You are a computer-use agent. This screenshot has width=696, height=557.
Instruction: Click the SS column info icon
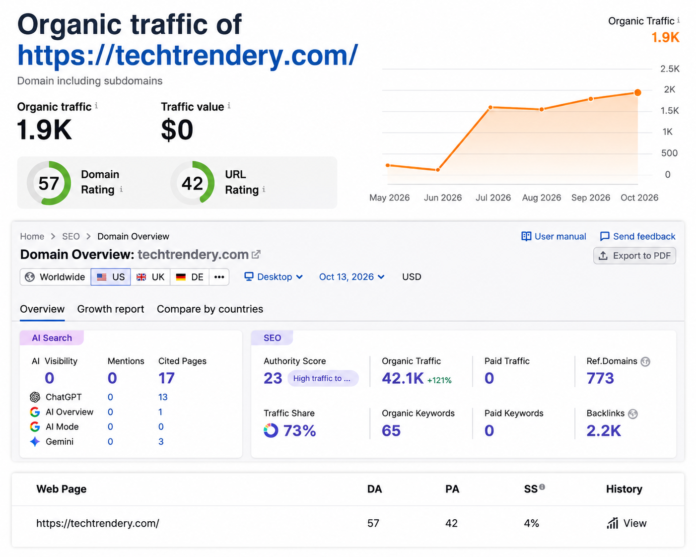542,487
